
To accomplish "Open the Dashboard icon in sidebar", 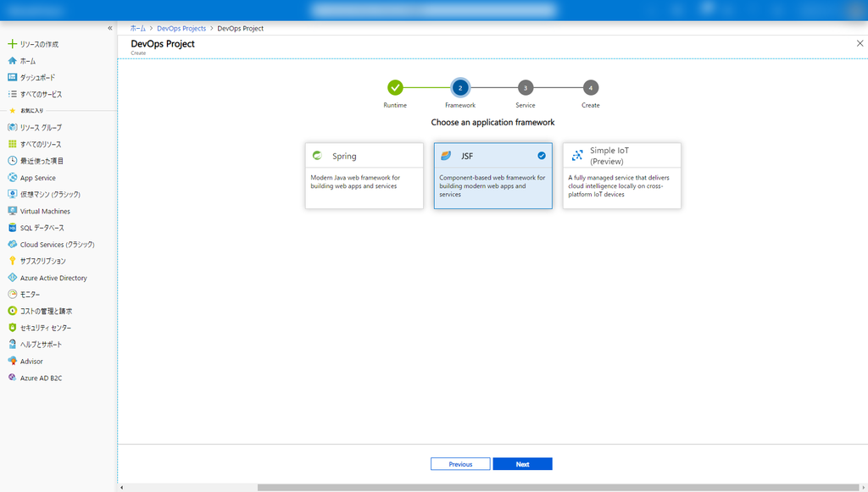I will [12, 77].
